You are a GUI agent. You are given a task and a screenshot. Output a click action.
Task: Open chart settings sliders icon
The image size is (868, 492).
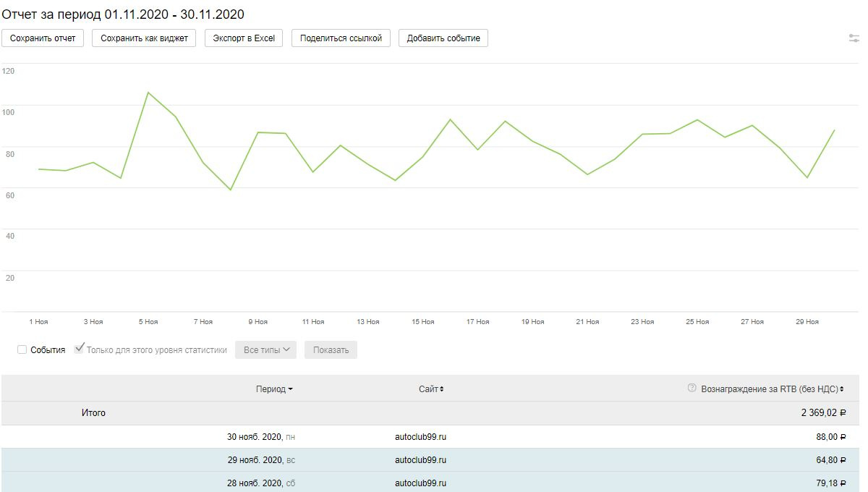click(x=854, y=38)
